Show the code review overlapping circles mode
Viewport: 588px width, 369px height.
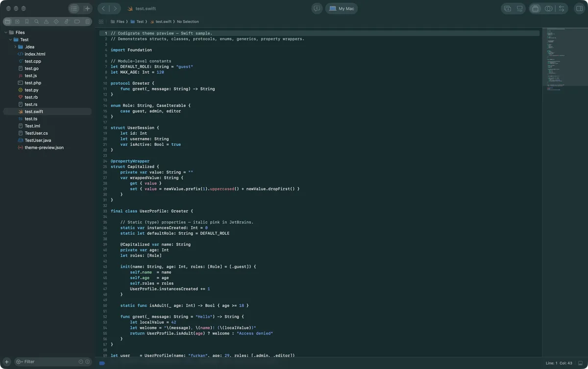pyautogui.click(x=549, y=9)
